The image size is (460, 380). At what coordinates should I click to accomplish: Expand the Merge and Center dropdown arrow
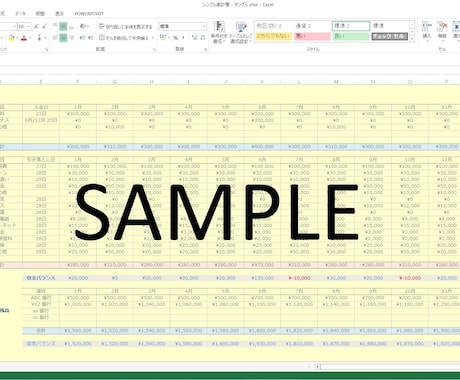153,38
